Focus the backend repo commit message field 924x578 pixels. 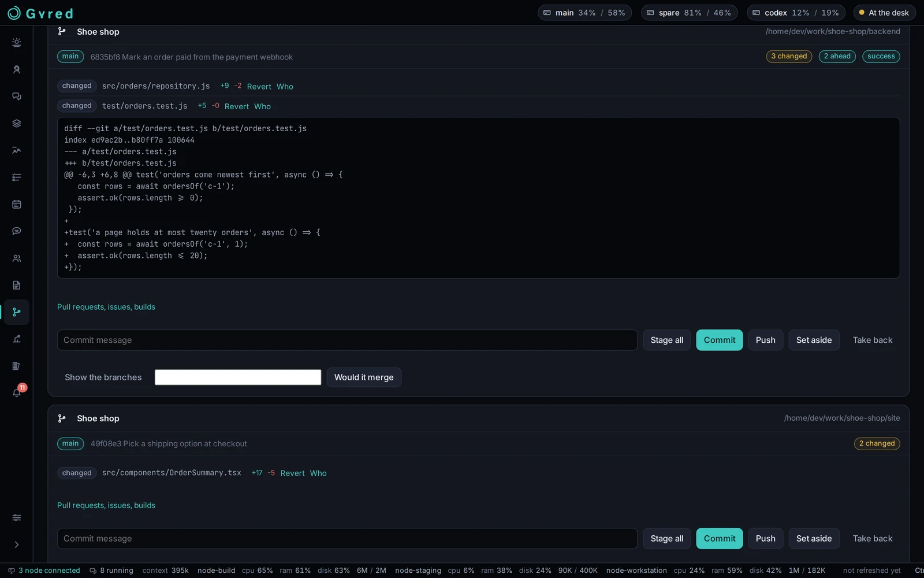347,340
